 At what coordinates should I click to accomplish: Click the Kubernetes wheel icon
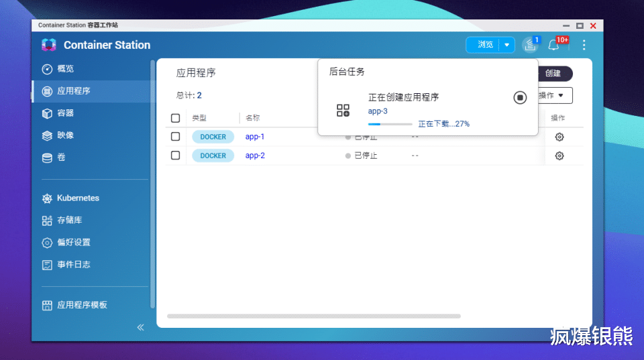(47, 198)
